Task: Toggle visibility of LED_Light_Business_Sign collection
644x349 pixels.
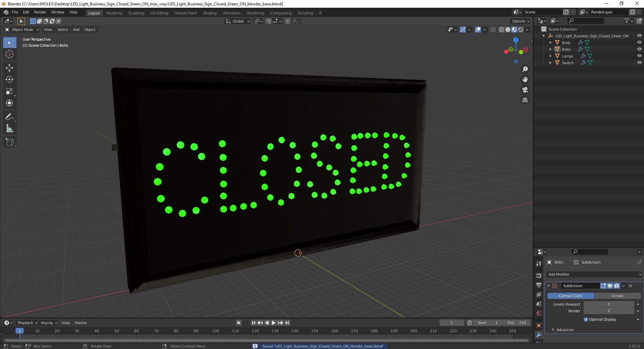Action: click(639, 36)
